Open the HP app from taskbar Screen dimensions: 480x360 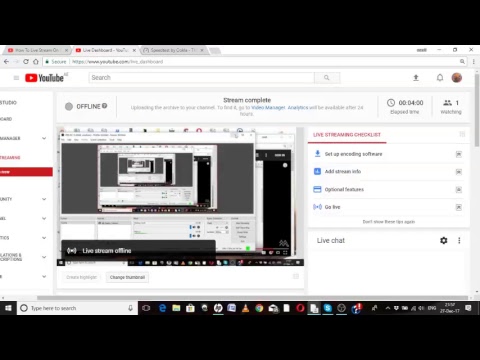(218, 308)
